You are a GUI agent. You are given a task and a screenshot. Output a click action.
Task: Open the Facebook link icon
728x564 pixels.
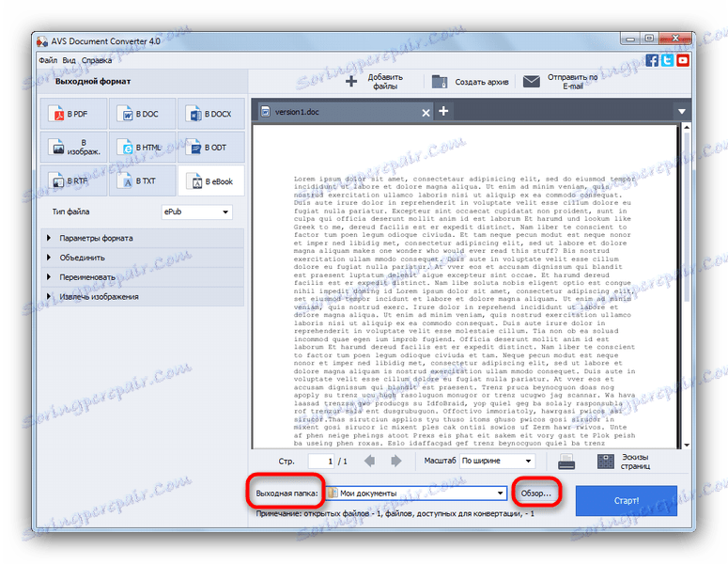coord(651,60)
